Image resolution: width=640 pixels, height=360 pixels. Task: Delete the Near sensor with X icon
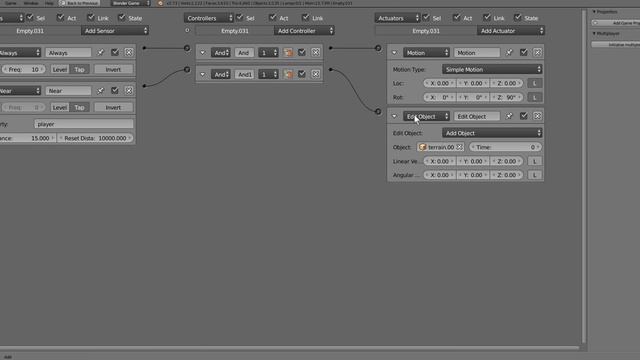129,90
